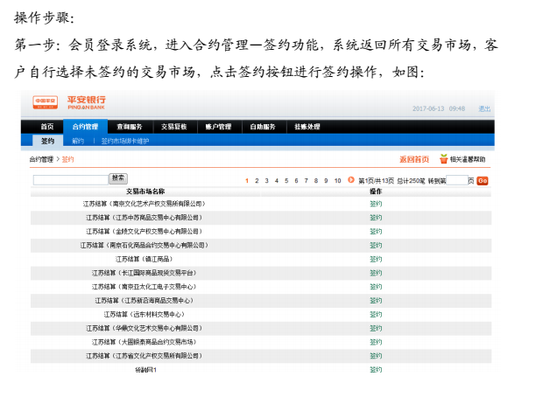The height and width of the screenshot is (397, 550).
Task: Open the 挂账处理 menu item
Action: pyautogui.click(x=307, y=127)
